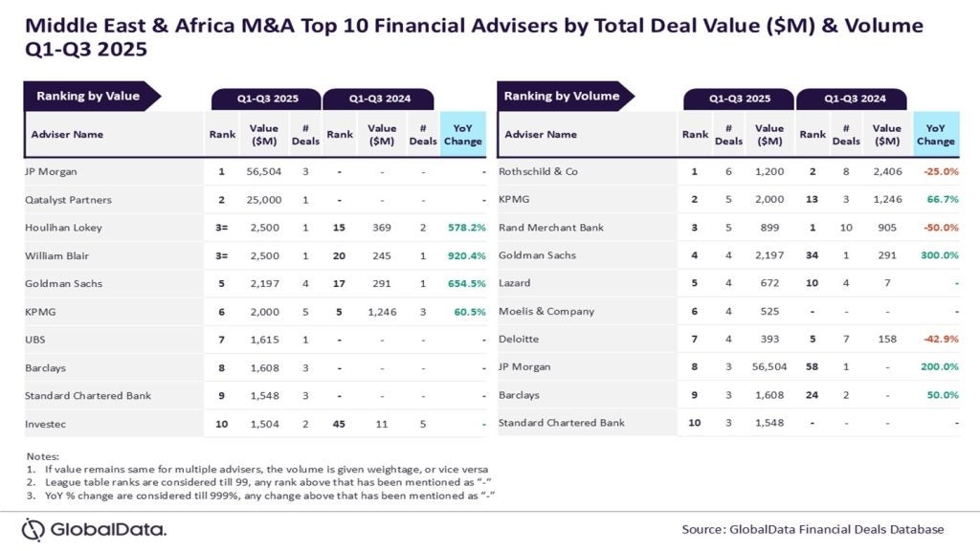This screenshot has width=980, height=551.
Task: Click Qatalyst Partners adviser name
Action: [67, 200]
